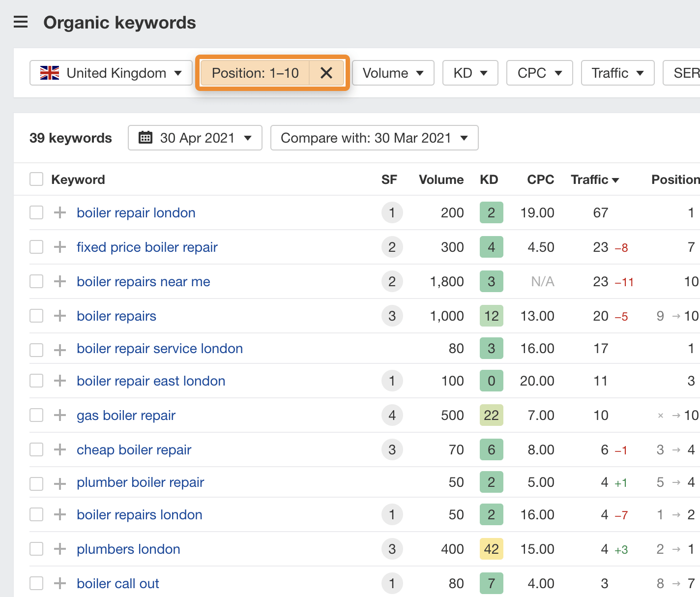Toggle the select-all keywords checkbox
Viewport: 700px width, 597px height.
point(36,179)
